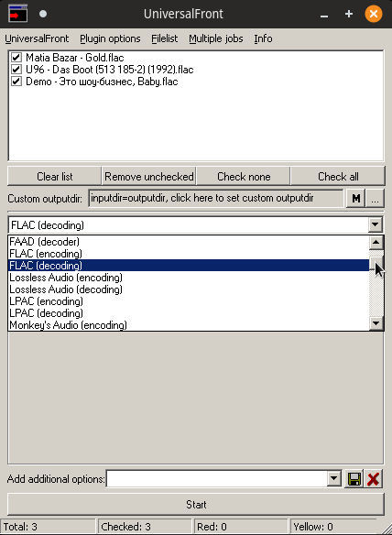Click the plugin list scrollbar thumb
Viewport: 392px width, 535px height.
click(x=376, y=263)
